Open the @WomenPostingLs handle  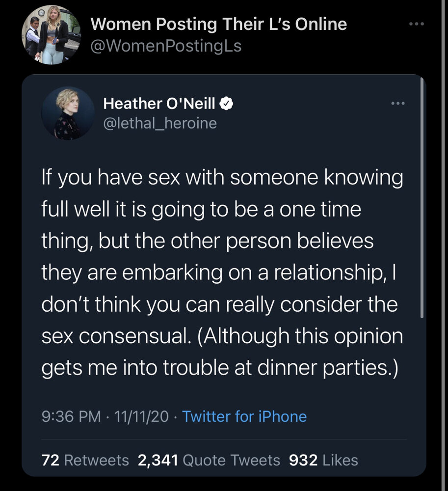[x=166, y=46]
